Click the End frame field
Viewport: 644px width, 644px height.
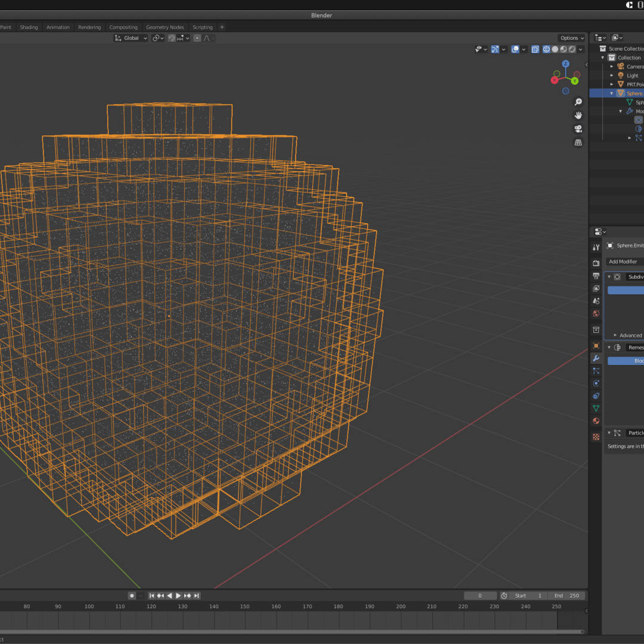pyautogui.click(x=566, y=596)
